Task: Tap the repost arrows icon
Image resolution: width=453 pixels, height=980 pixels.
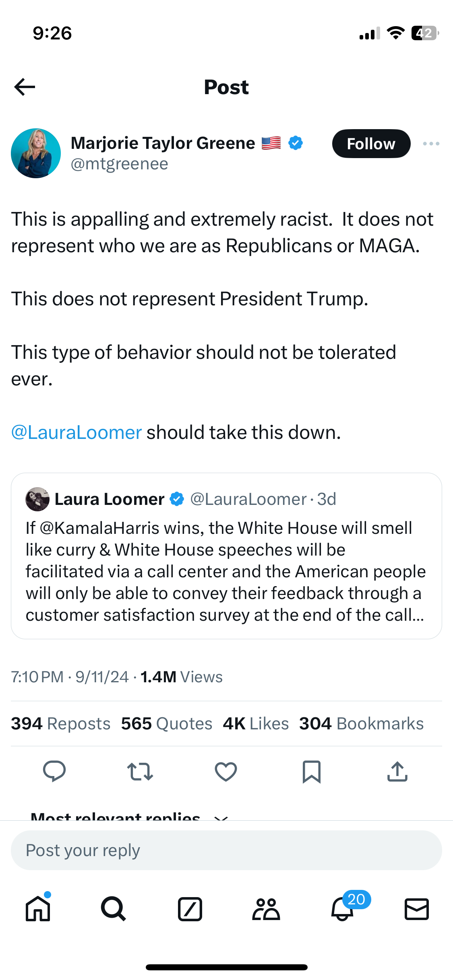Action: tap(140, 771)
